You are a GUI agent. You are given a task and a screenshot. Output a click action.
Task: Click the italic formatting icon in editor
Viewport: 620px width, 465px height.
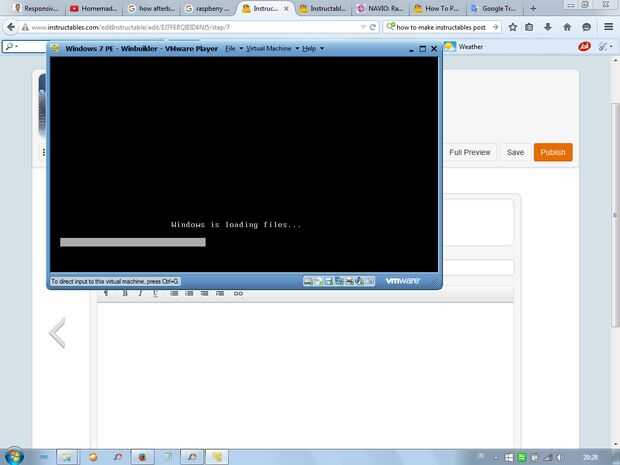click(140, 293)
